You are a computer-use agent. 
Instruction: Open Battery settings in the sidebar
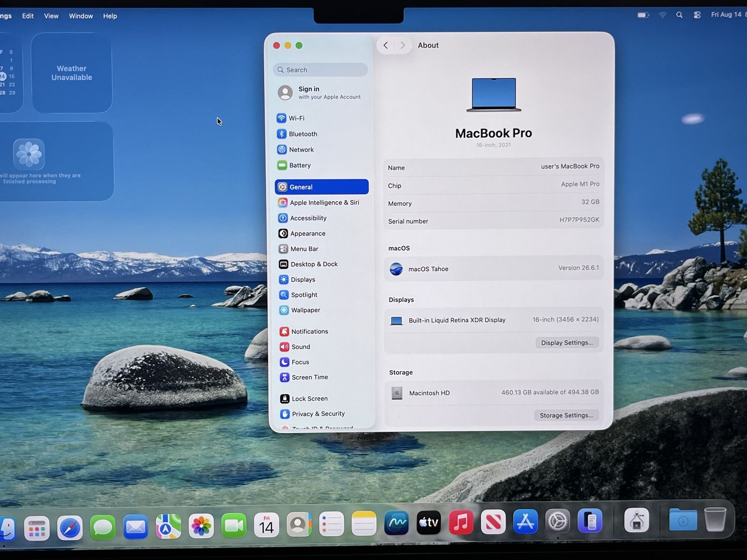coord(322,165)
